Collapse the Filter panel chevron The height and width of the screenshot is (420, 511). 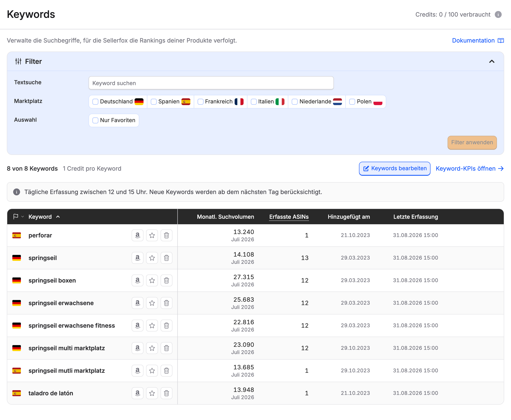click(492, 61)
